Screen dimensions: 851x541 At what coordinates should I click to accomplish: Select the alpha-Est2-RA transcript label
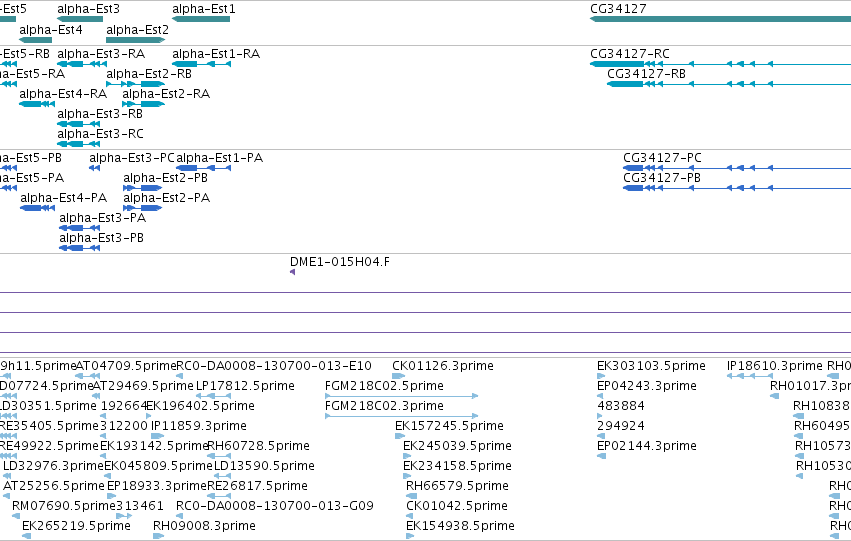tap(166, 94)
